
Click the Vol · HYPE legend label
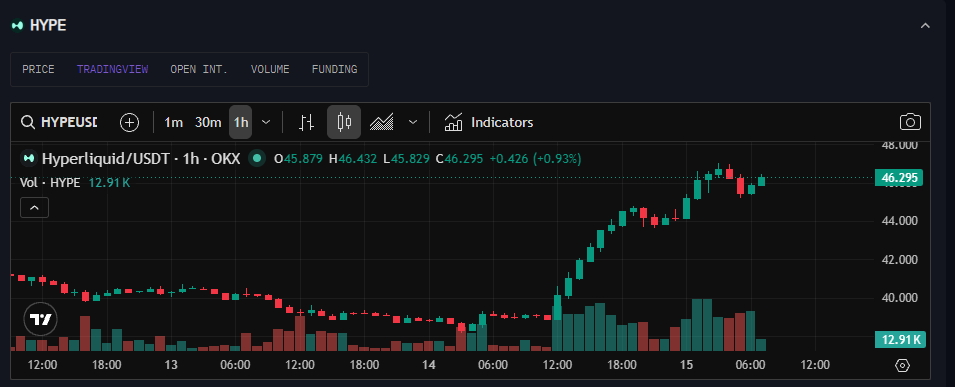50,182
